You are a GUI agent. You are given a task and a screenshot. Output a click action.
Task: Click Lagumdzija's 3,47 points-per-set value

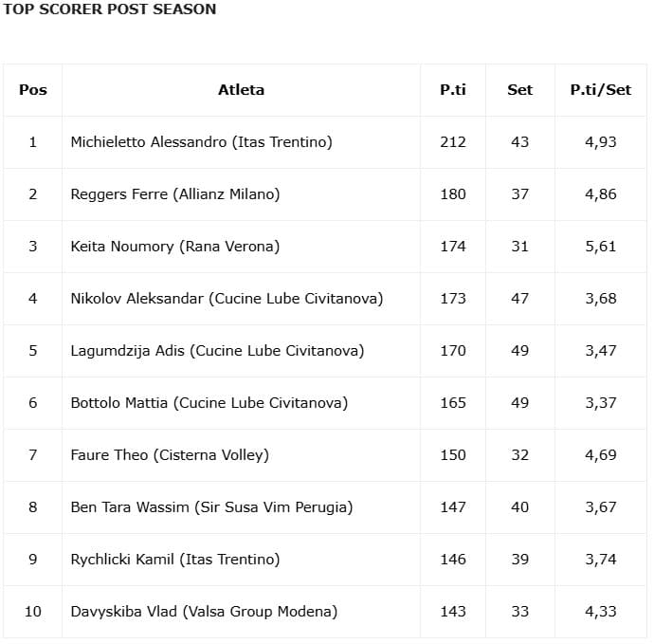tap(601, 351)
